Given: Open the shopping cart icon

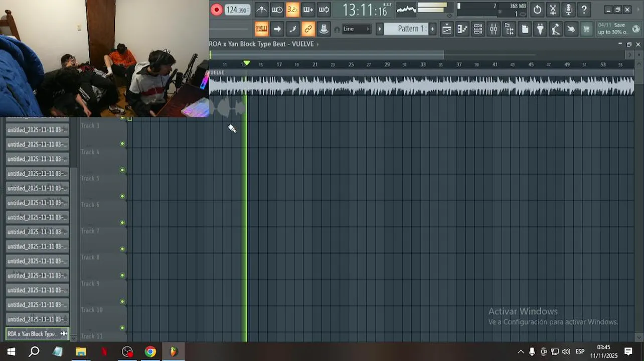Looking at the screenshot, I should [586, 29].
